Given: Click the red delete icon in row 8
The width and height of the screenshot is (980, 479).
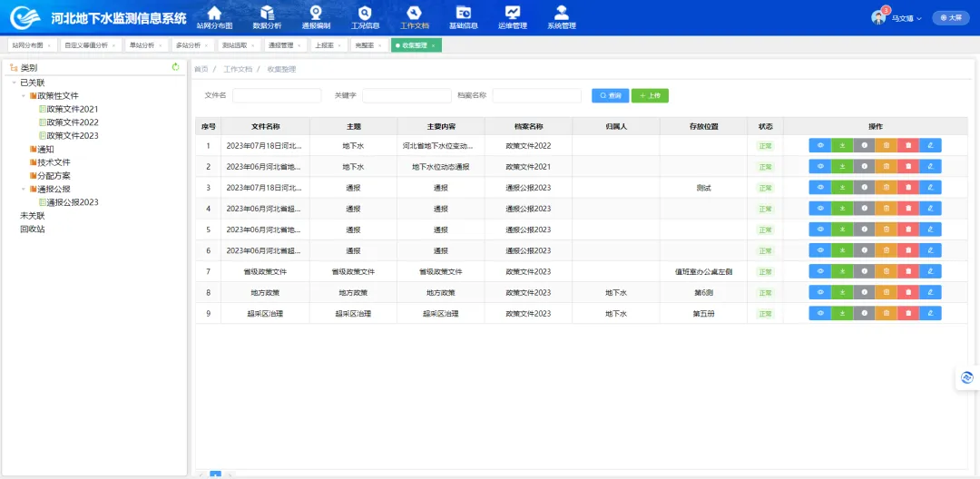Looking at the screenshot, I should tap(907, 293).
